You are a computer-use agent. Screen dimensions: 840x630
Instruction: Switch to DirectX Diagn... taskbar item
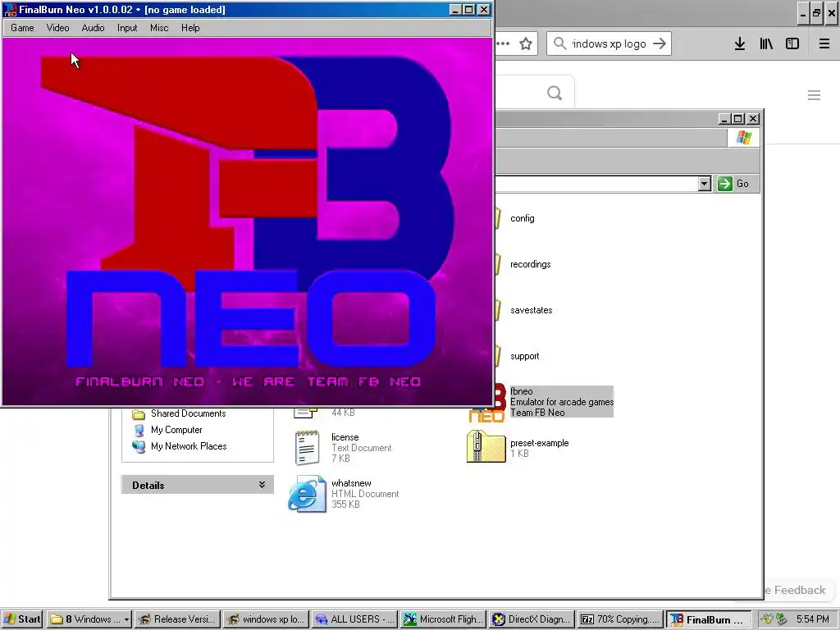coord(532,619)
